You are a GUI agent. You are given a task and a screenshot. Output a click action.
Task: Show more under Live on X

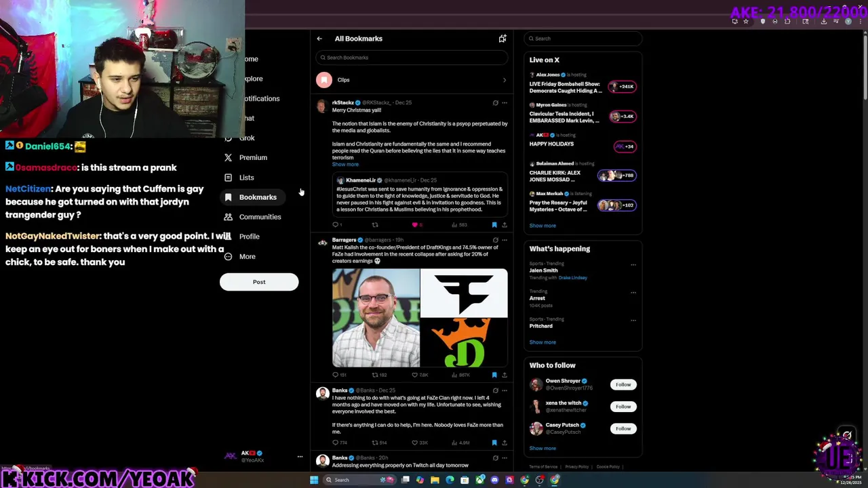(x=542, y=226)
